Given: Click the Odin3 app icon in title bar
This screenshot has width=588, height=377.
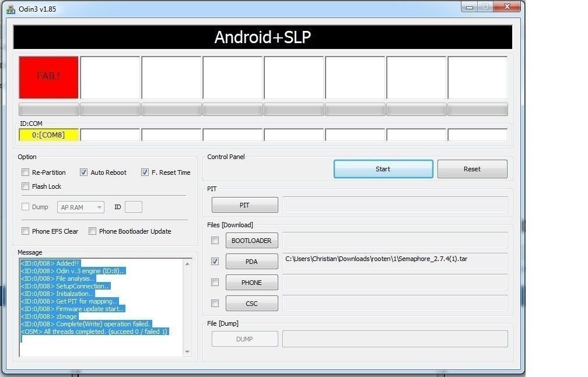Looking at the screenshot, I should 10,9.
